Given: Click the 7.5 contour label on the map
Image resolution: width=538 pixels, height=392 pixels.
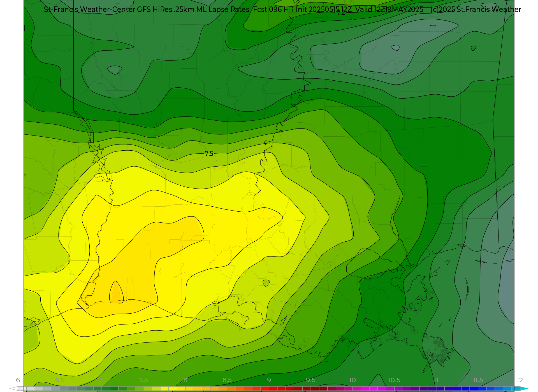Looking at the screenshot, I should tap(209, 153).
